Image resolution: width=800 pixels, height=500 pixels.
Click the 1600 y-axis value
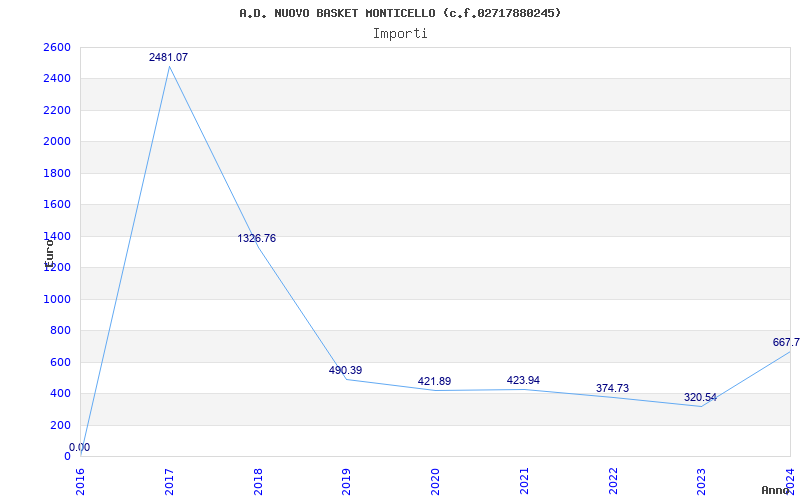(x=58, y=205)
